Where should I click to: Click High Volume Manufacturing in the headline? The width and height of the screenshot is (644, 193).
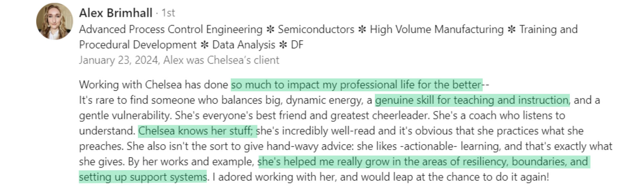[x=436, y=30]
